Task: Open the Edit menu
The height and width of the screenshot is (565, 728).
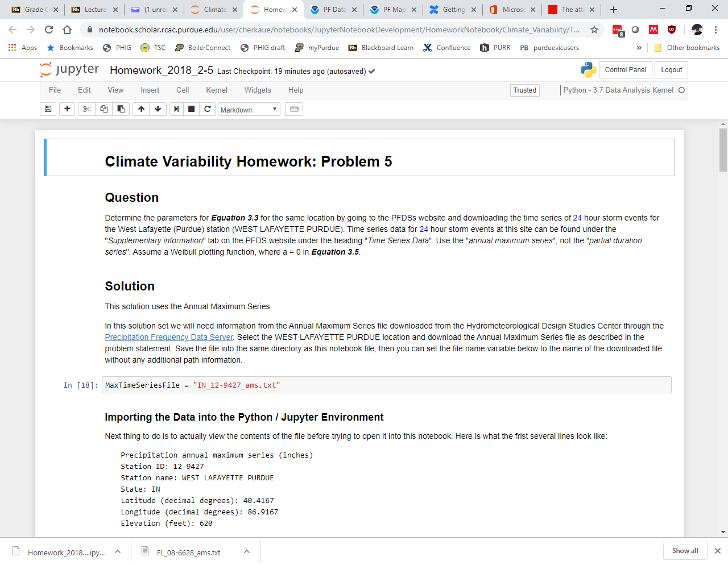Action: (x=84, y=90)
